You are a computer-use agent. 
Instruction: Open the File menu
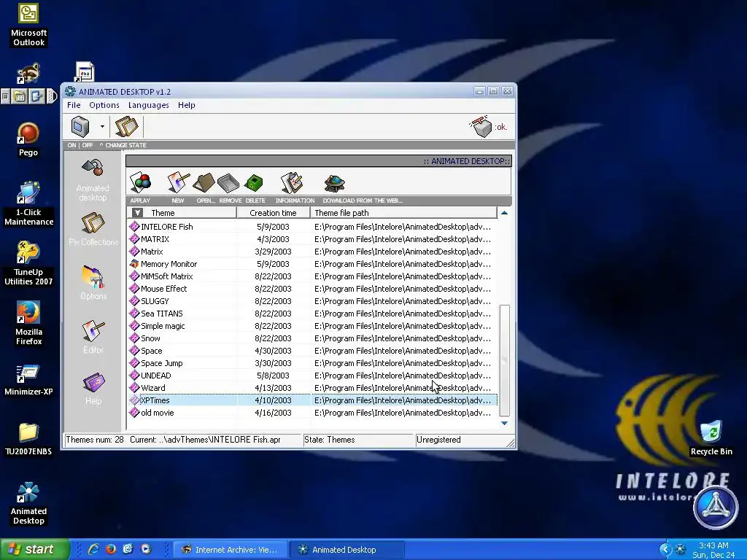click(x=74, y=105)
